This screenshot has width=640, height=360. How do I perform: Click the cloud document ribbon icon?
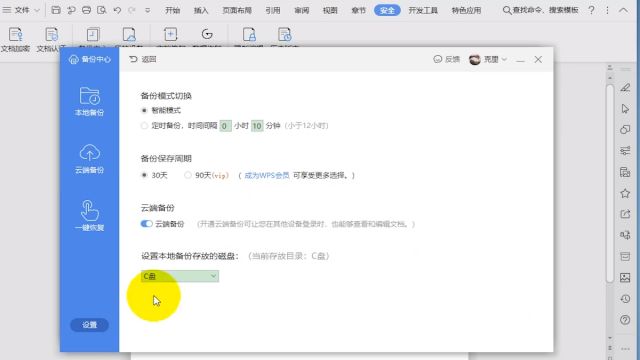(129, 35)
